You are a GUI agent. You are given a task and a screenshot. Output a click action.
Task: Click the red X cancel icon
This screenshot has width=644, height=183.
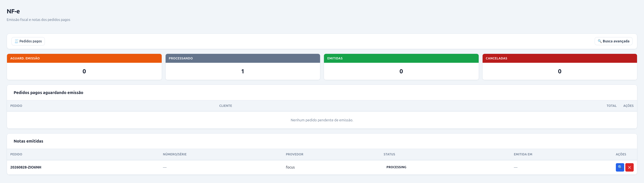click(x=630, y=167)
